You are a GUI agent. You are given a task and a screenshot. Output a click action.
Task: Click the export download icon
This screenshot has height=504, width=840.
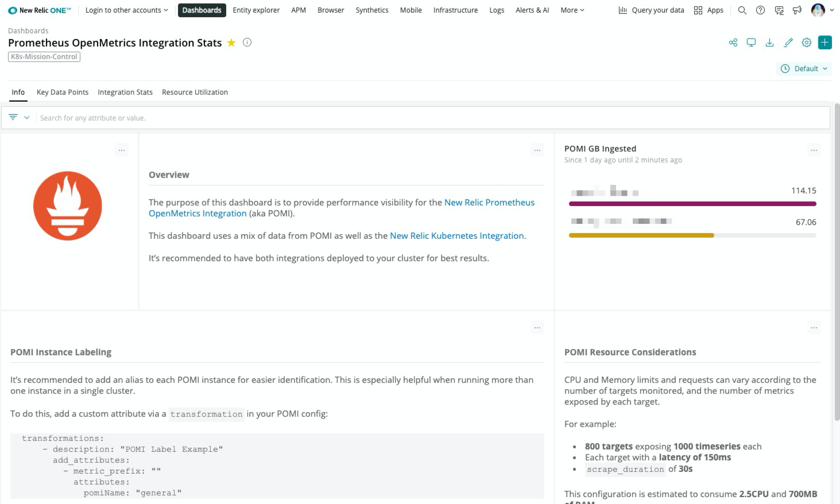tap(770, 42)
